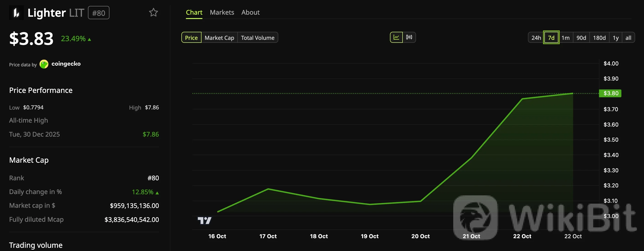Set chart range to 7d
Screen dimensions: 644x251
tap(551, 38)
